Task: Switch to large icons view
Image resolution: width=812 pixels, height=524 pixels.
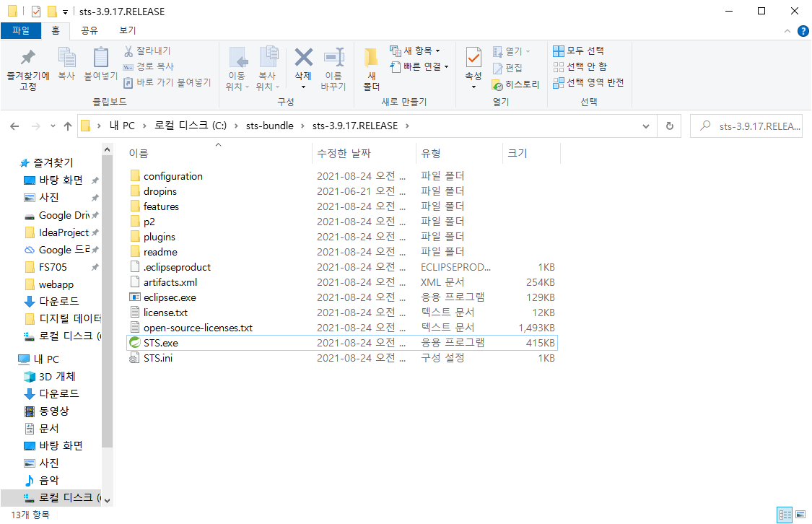Action: [800, 515]
